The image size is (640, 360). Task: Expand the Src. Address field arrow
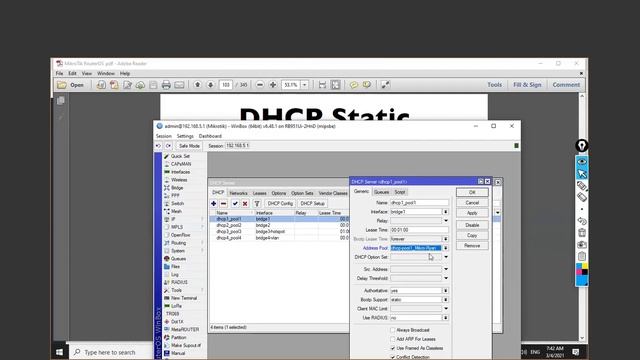[x=446, y=269]
